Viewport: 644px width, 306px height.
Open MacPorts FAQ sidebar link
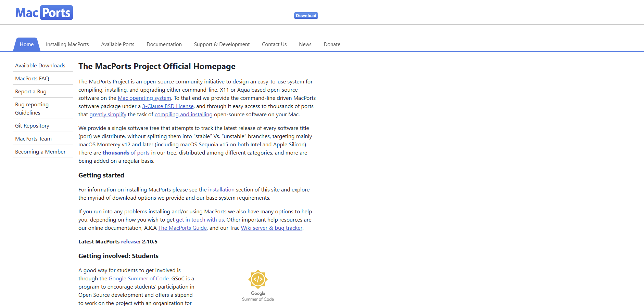click(43, 78)
